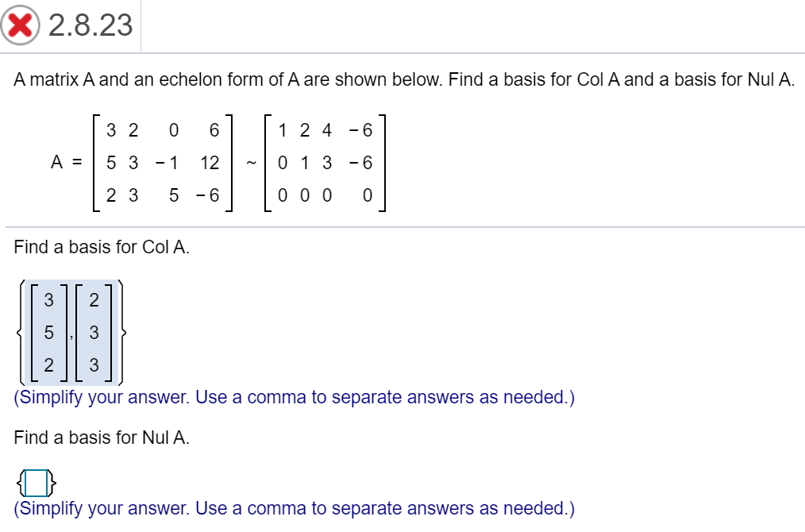Click the right bracket of echelon matrix
Screen dimensions: 805x532
(x=384, y=163)
